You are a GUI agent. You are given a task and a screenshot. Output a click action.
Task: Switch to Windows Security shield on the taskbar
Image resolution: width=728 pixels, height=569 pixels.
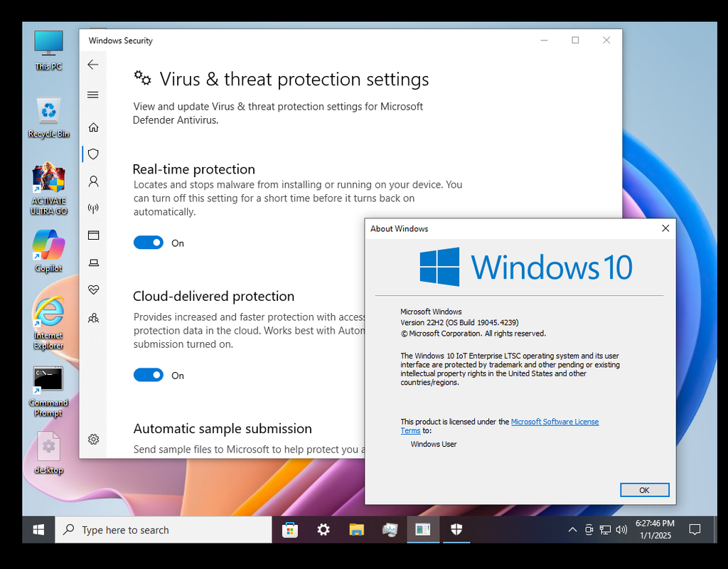[x=456, y=529]
